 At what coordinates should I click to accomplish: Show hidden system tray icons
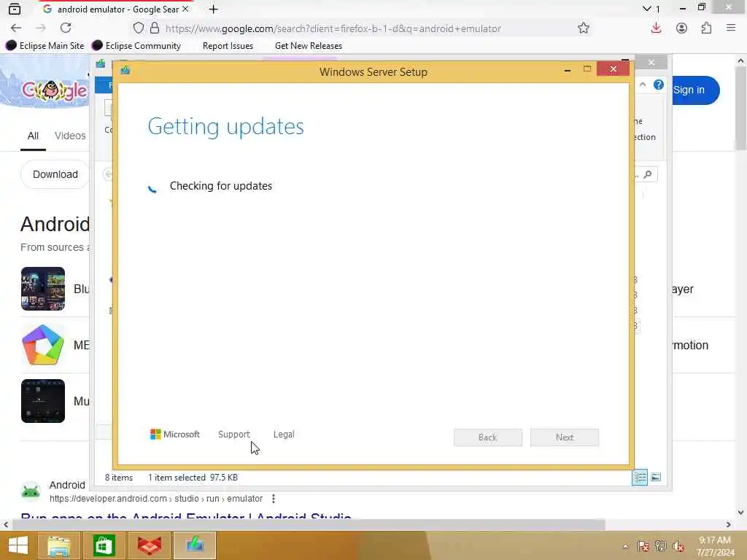[625, 546]
